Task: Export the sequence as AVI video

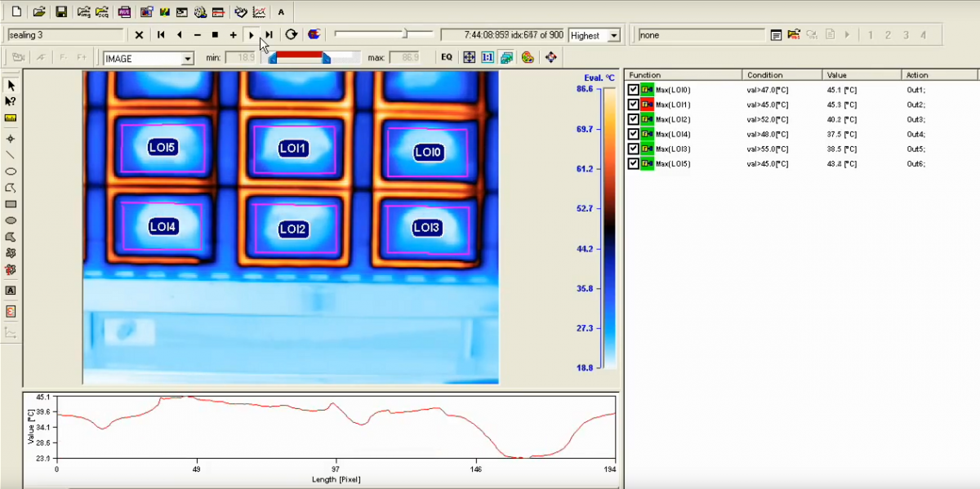Action: [x=122, y=11]
